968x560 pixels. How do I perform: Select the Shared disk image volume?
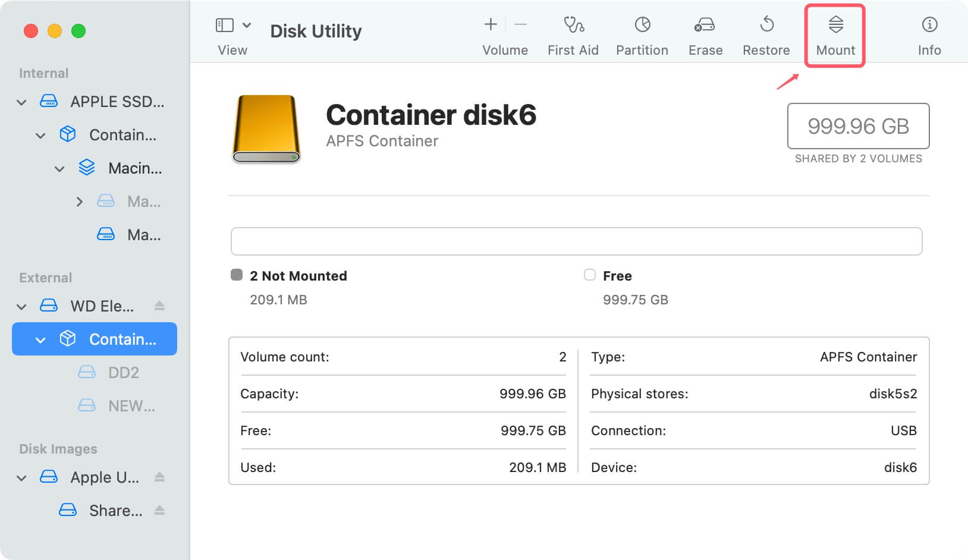pos(117,510)
